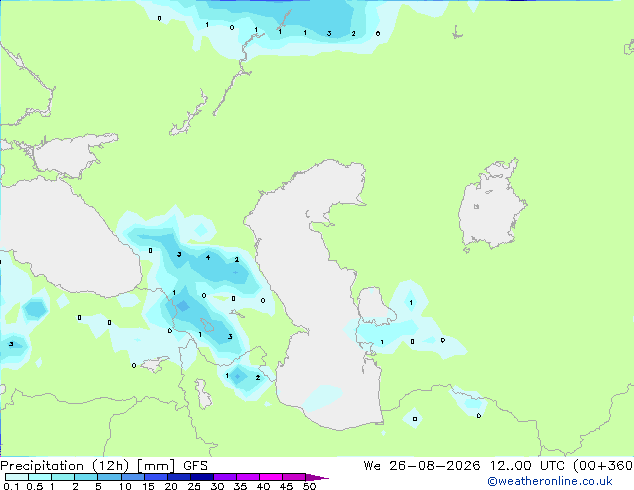Click the 2–5 mm legend swatch
Screen dimensions: 634x490
(86, 477)
